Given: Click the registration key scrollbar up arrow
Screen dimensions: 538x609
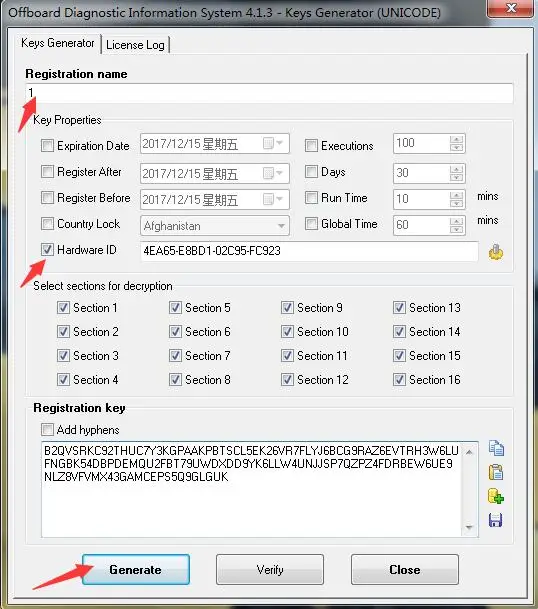Looking at the screenshot, I should [x=469, y=452].
